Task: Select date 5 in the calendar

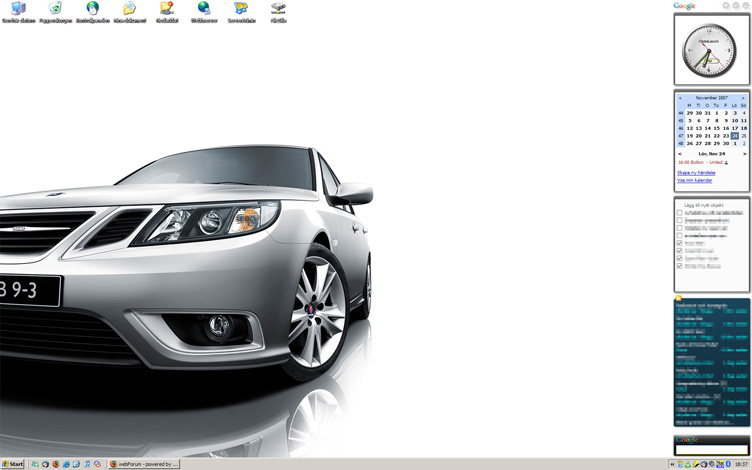Action: pos(690,121)
